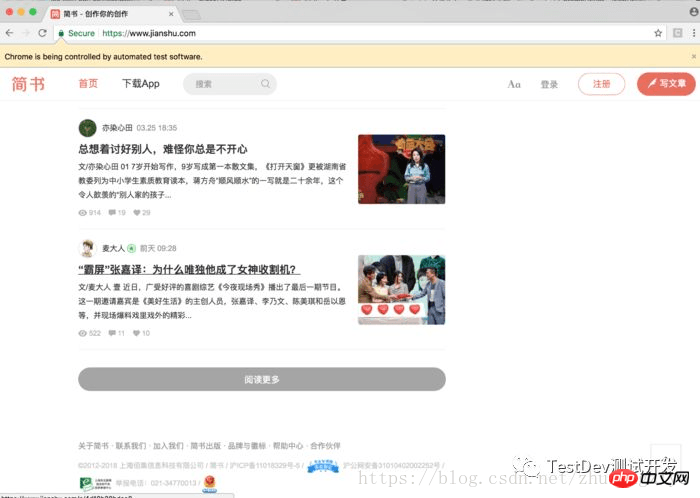Image resolution: width=700 pixels, height=498 pixels.
Task: Click the browser back arrow
Action: (x=9, y=33)
